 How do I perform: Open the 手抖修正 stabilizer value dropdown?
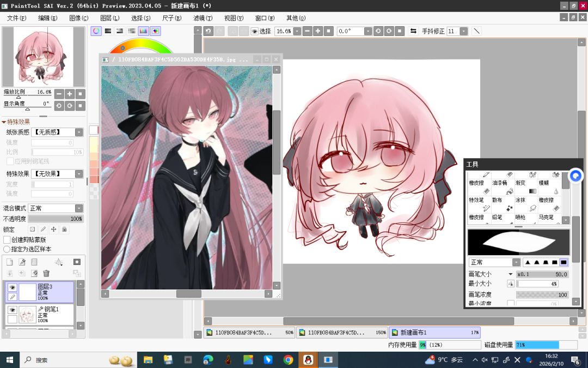click(x=464, y=31)
